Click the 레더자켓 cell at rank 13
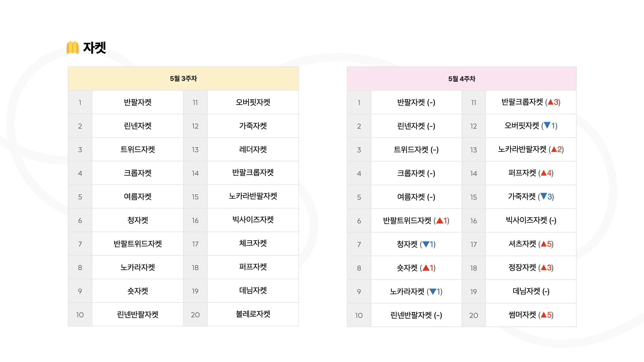 pyautogui.click(x=253, y=149)
